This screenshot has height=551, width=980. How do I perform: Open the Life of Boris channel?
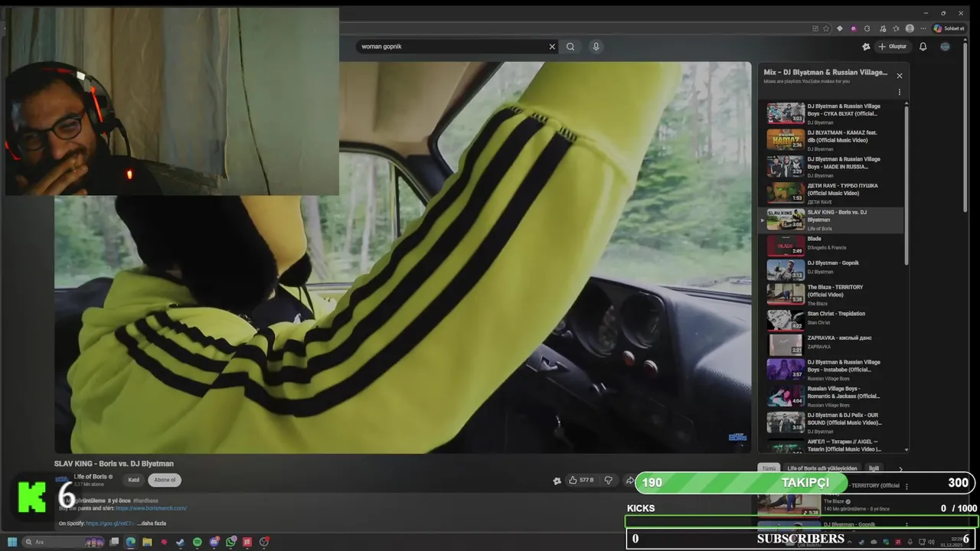(90, 477)
